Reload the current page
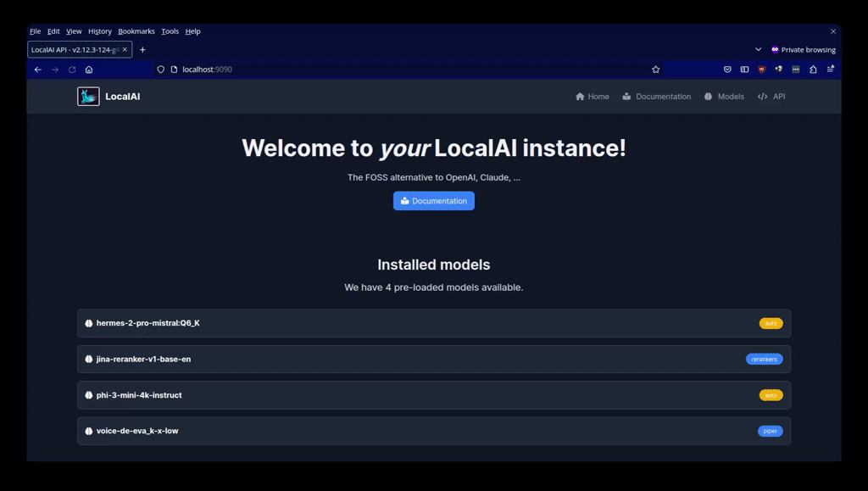The image size is (868, 491). 72,69
